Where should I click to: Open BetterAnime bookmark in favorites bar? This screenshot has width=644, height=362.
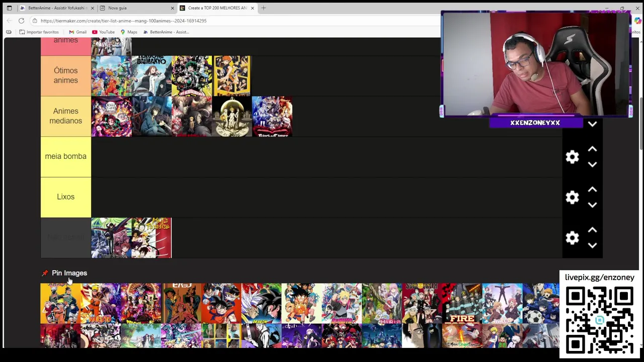tap(166, 32)
